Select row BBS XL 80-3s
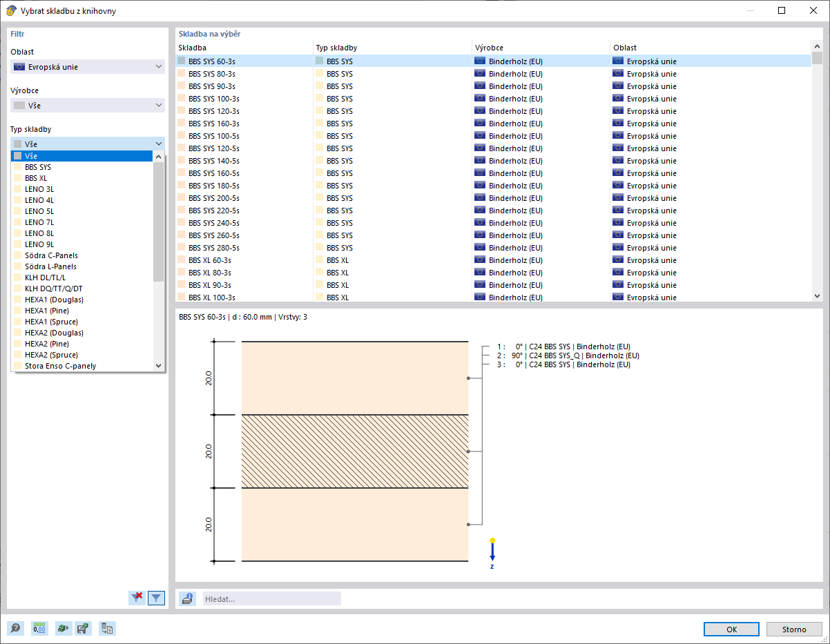Viewport: 830px width, 644px height. [493, 273]
